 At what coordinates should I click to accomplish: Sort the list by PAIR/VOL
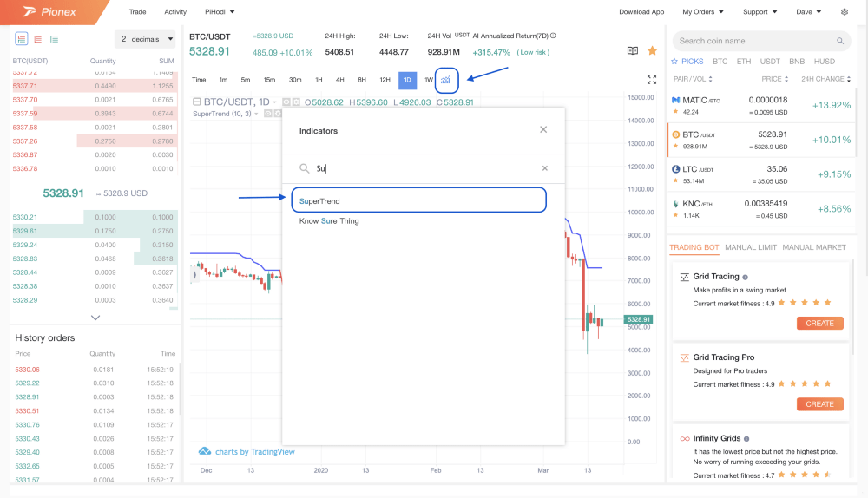(x=693, y=79)
